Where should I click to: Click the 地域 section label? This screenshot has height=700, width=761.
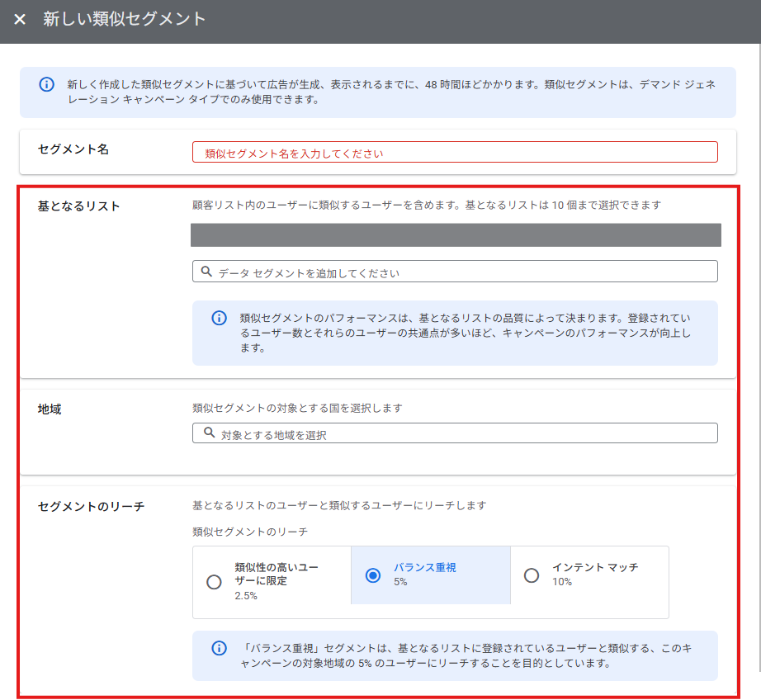point(50,409)
